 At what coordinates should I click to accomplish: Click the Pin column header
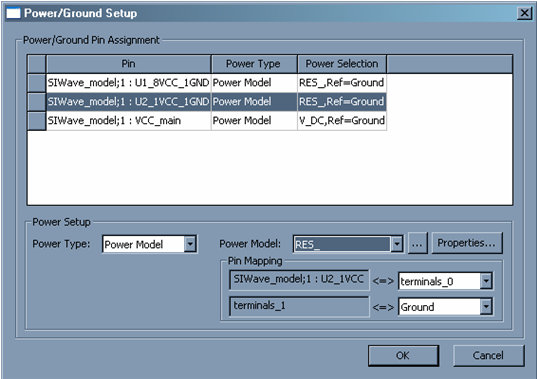point(128,64)
